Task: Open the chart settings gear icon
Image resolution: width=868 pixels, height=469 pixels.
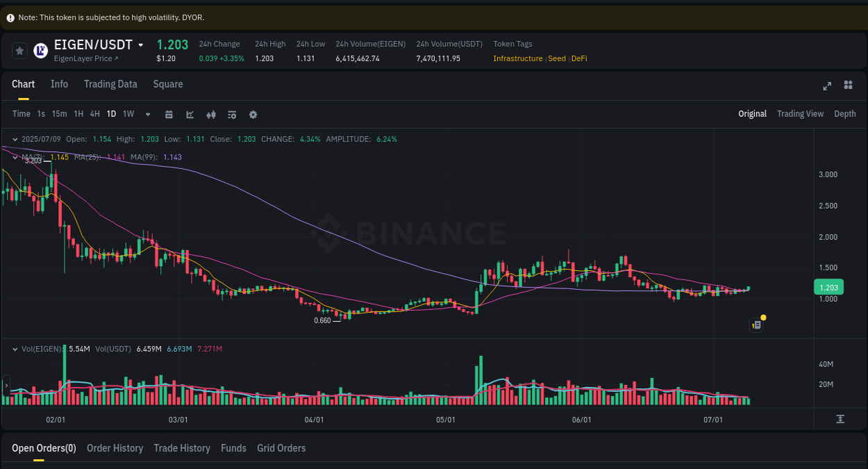Action: tap(253, 114)
